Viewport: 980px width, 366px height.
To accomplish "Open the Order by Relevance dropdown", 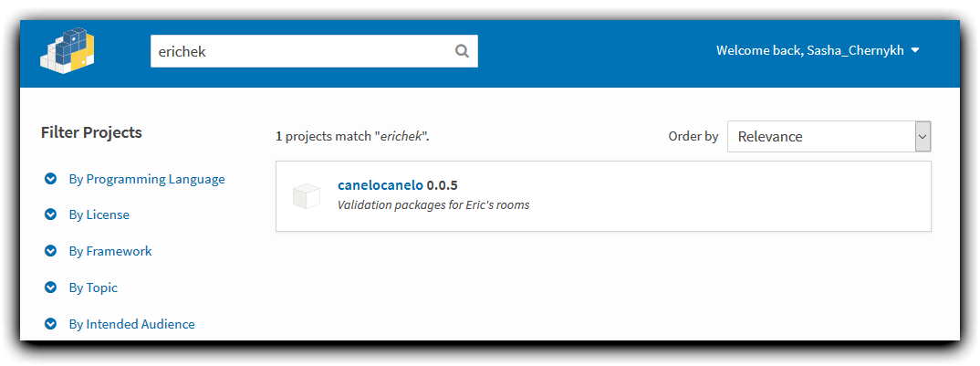I will [x=829, y=136].
